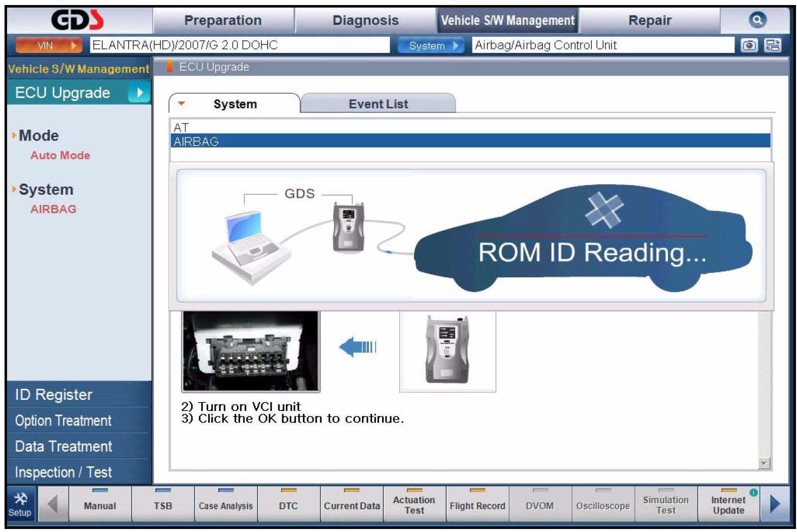The width and height of the screenshot is (797, 532).
Task: Go to the next toolbar page with the right arrow
Action: 775,504
